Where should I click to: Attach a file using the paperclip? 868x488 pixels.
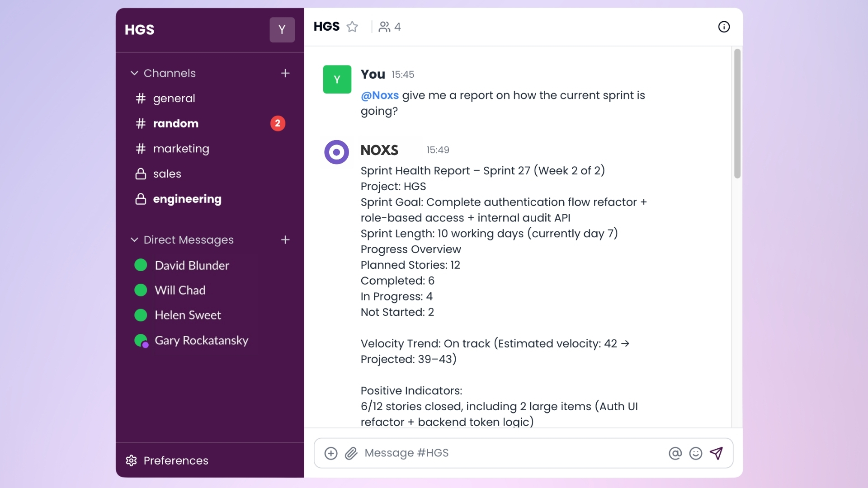pos(351,453)
